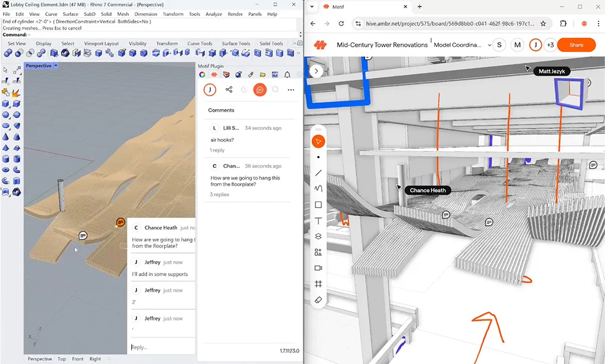Click the search icon in Motif Plugin

(x=275, y=90)
